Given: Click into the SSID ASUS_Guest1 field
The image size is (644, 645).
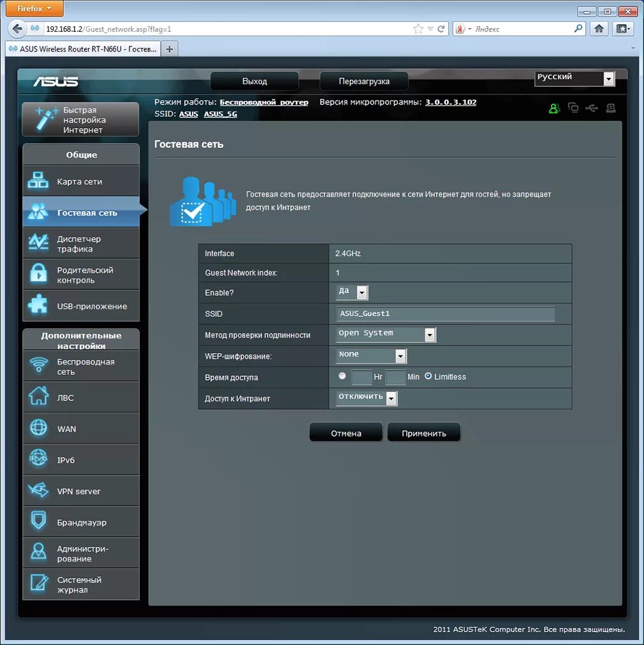Looking at the screenshot, I should (445, 314).
